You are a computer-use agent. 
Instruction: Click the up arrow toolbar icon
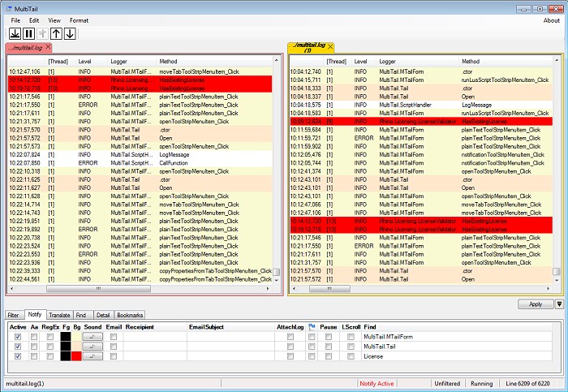pyautogui.click(x=56, y=33)
